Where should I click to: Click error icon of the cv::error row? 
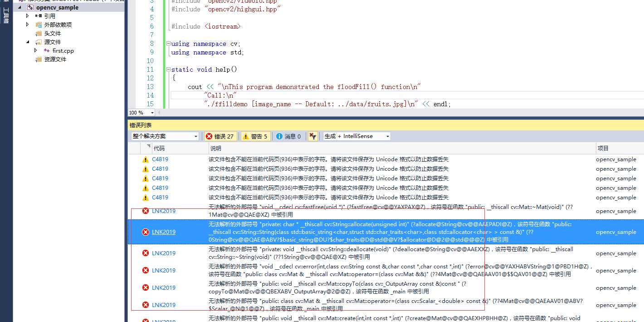click(146, 270)
